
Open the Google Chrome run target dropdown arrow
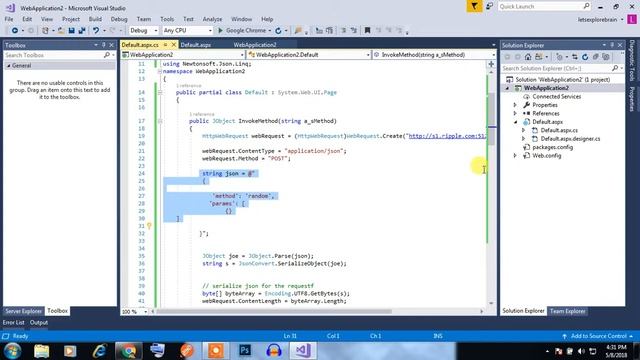click(x=270, y=31)
